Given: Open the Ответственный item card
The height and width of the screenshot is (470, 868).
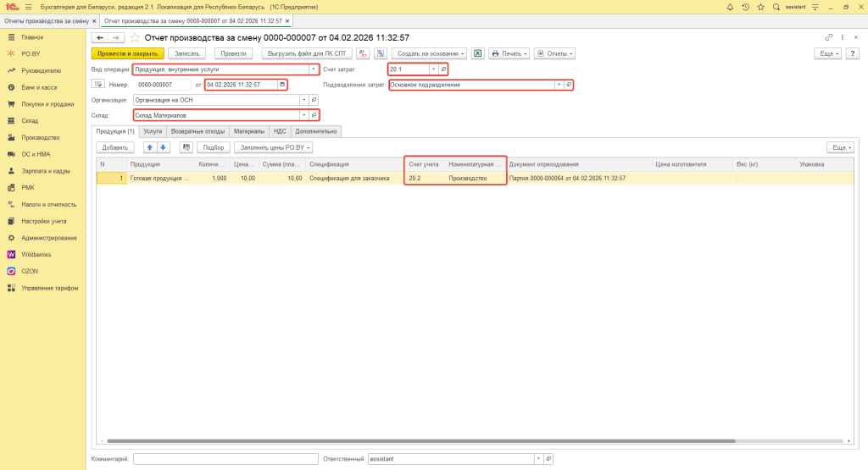Looking at the screenshot, I should [548, 459].
